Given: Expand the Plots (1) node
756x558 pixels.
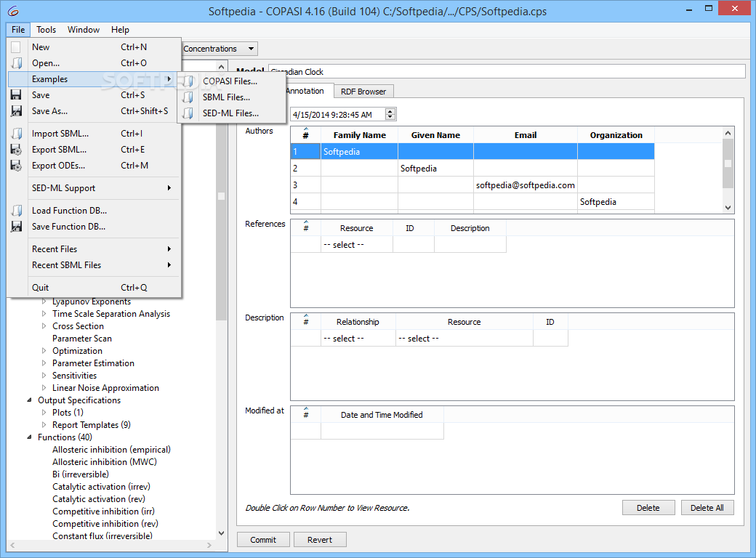Looking at the screenshot, I should (44, 413).
